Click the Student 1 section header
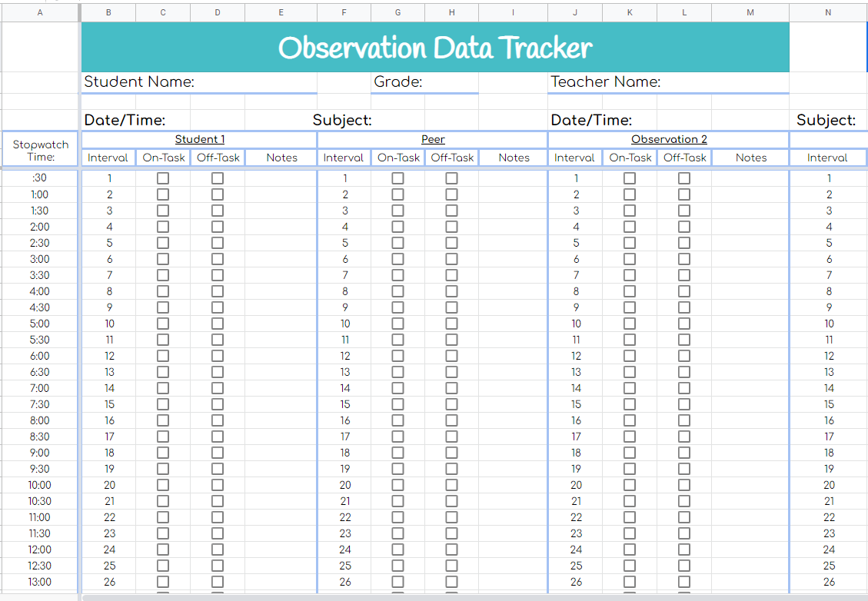868x601 pixels. click(199, 139)
